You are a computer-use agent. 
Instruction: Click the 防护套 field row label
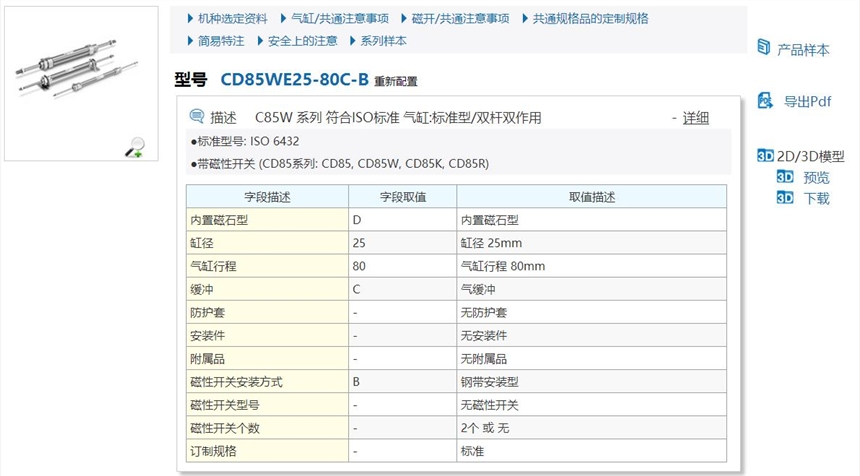click(267, 312)
